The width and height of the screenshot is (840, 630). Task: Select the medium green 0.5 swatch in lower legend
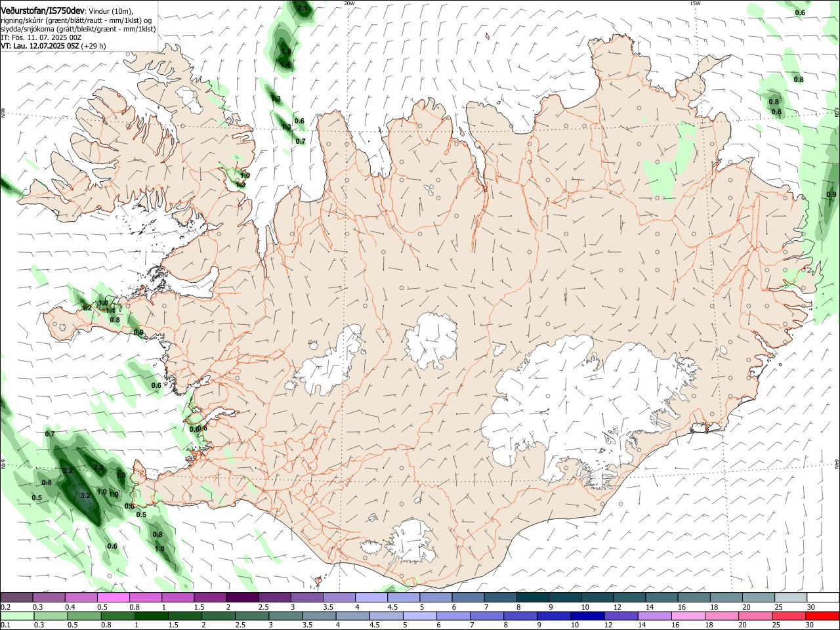click(x=84, y=616)
